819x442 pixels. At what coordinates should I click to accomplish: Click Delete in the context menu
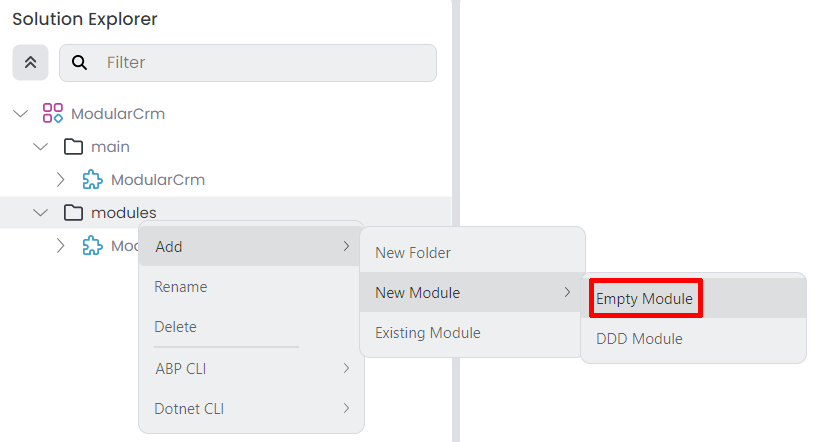(x=176, y=327)
